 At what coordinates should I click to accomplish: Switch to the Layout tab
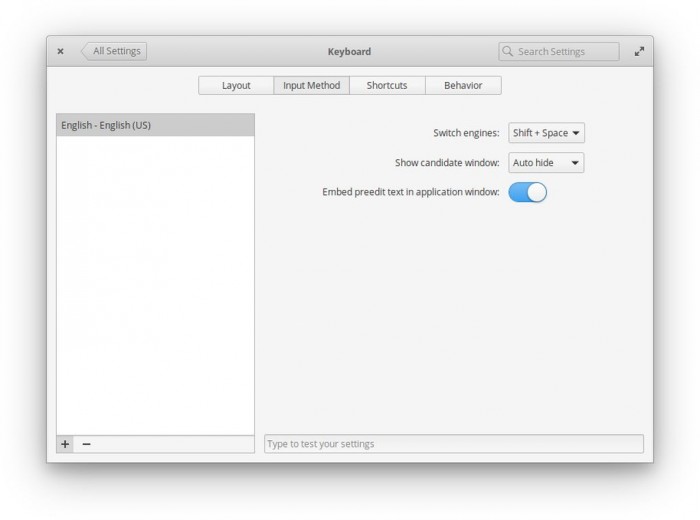click(x=236, y=85)
